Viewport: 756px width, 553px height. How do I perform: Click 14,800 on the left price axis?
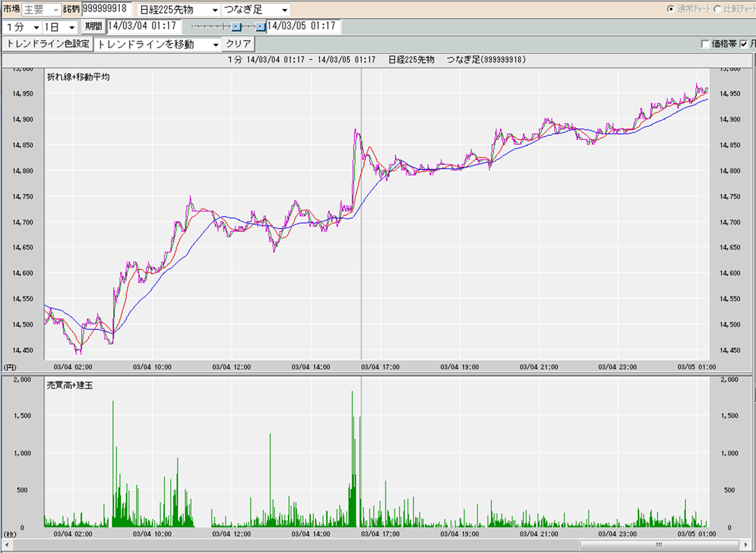23,170
